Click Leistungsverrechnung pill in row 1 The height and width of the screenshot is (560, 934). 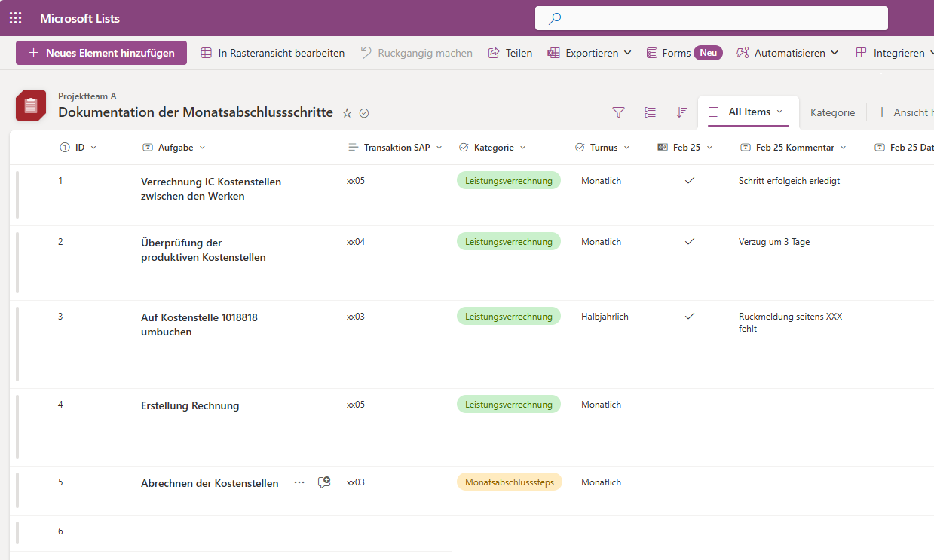point(509,180)
